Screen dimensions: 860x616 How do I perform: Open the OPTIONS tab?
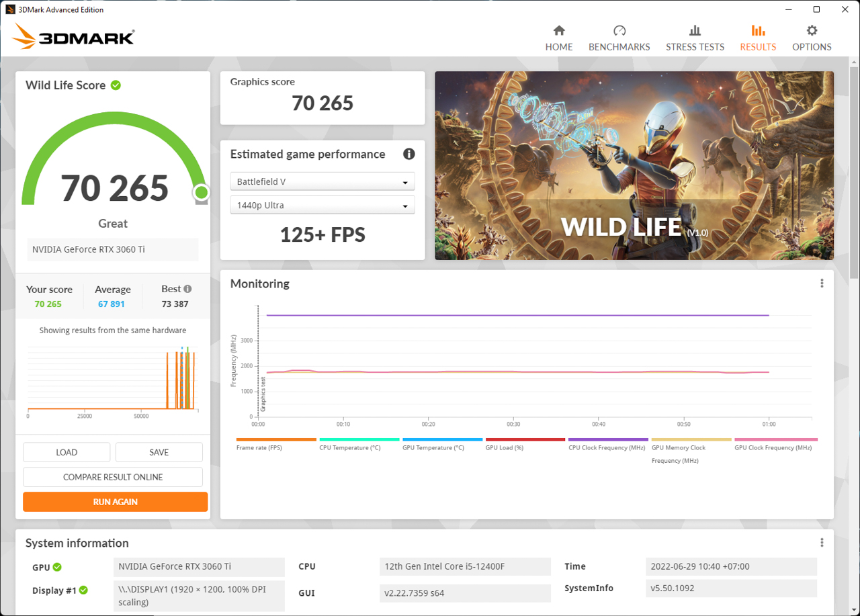point(812,38)
